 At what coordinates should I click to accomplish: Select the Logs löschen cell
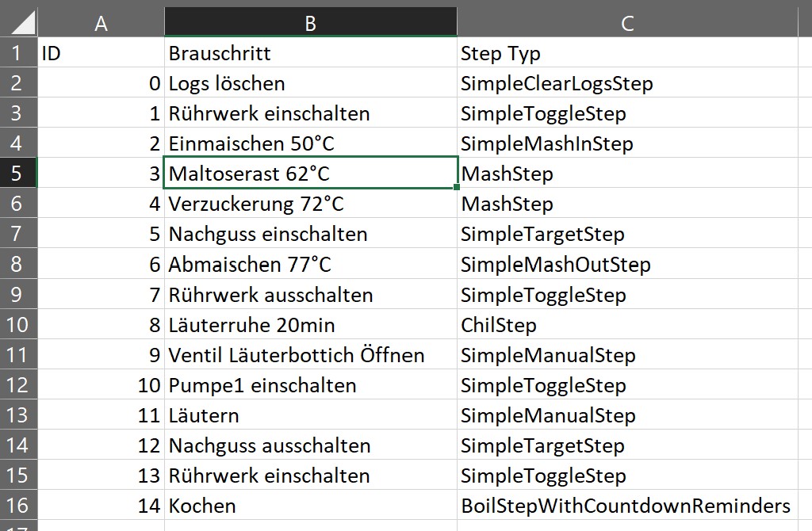pyautogui.click(x=310, y=83)
